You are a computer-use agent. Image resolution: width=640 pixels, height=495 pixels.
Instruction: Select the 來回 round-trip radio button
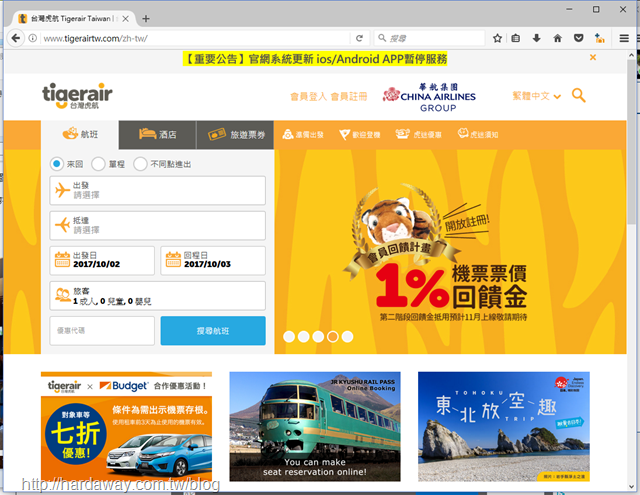(57, 164)
